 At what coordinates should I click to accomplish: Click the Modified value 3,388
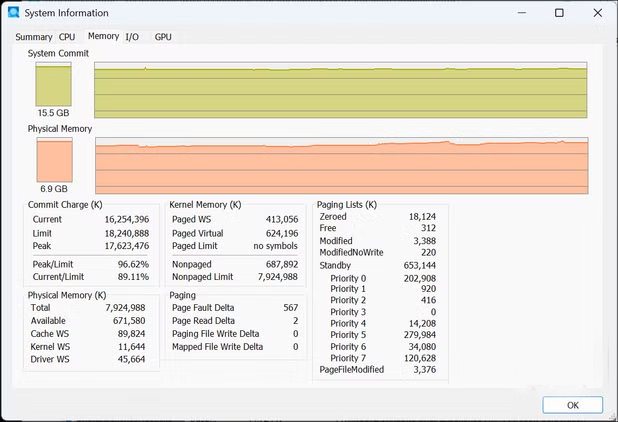click(x=424, y=241)
